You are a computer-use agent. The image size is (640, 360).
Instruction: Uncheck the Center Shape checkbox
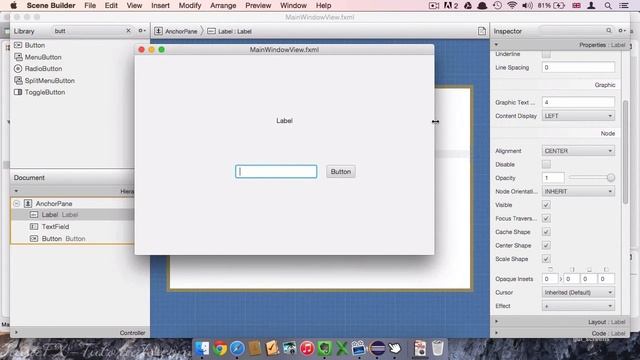click(546, 245)
